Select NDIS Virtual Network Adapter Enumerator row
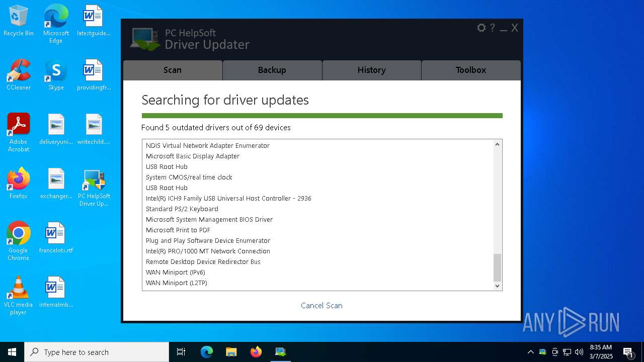The image size is (644, 362). click(x=317, y=145)
